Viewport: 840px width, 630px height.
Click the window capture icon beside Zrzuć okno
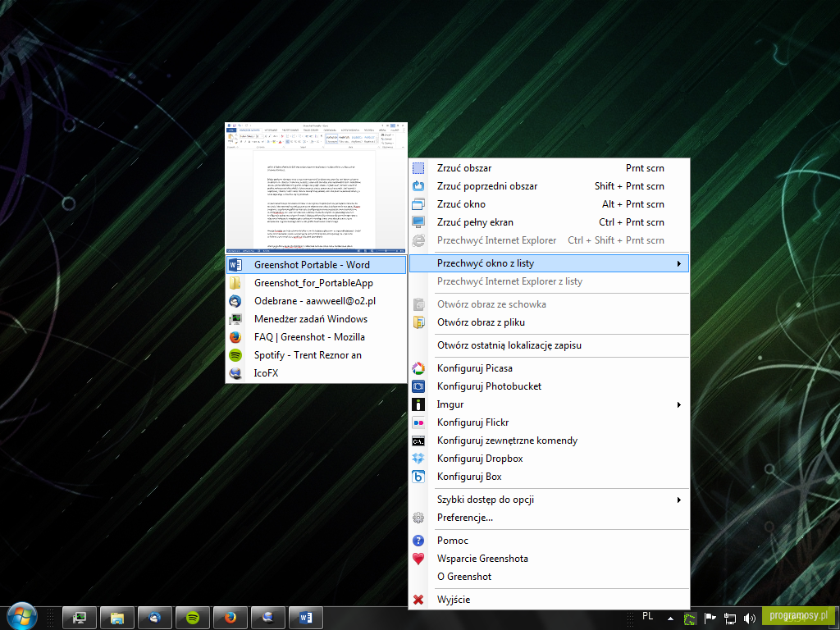[418, 204]
